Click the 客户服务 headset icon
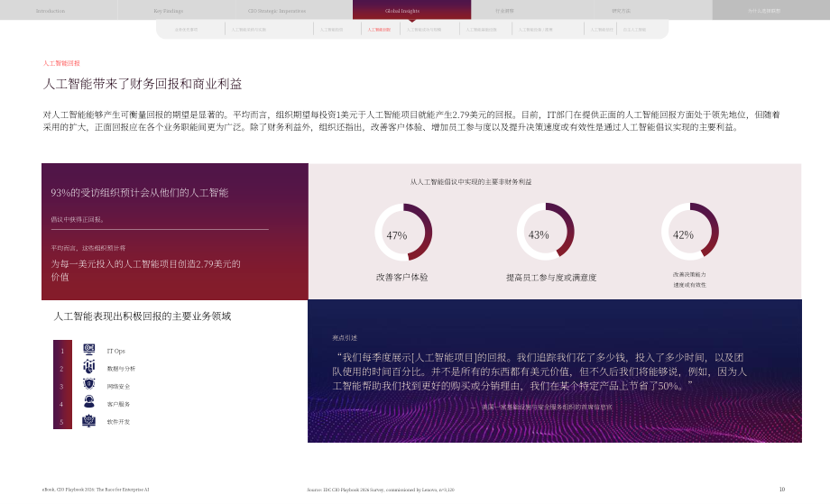Viewport: 830px width, 504px height. tap(89, 402)
